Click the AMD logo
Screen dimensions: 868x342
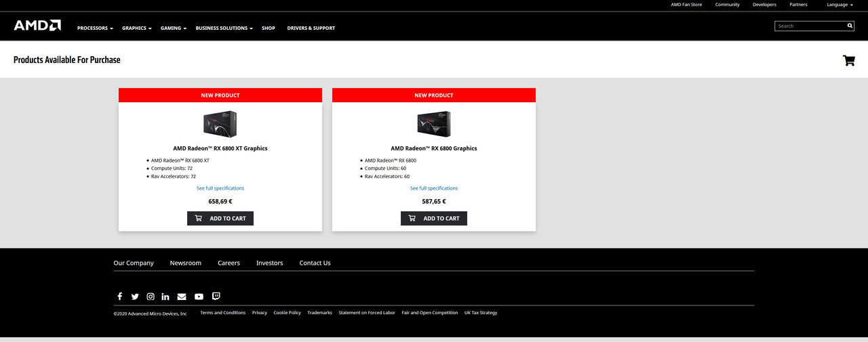click(x=37, y=25)
